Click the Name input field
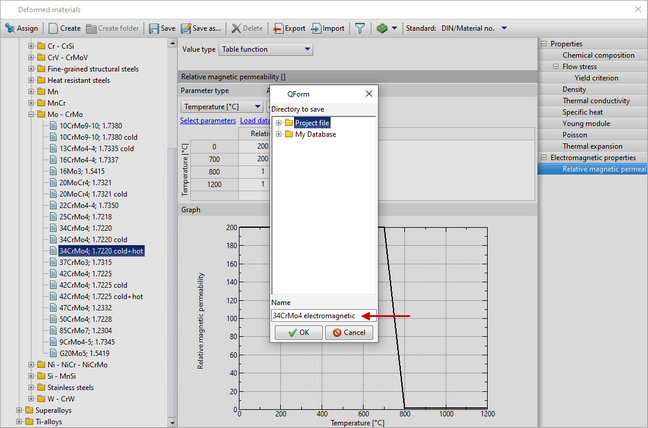The image size is (648, 428). [322, 315]
